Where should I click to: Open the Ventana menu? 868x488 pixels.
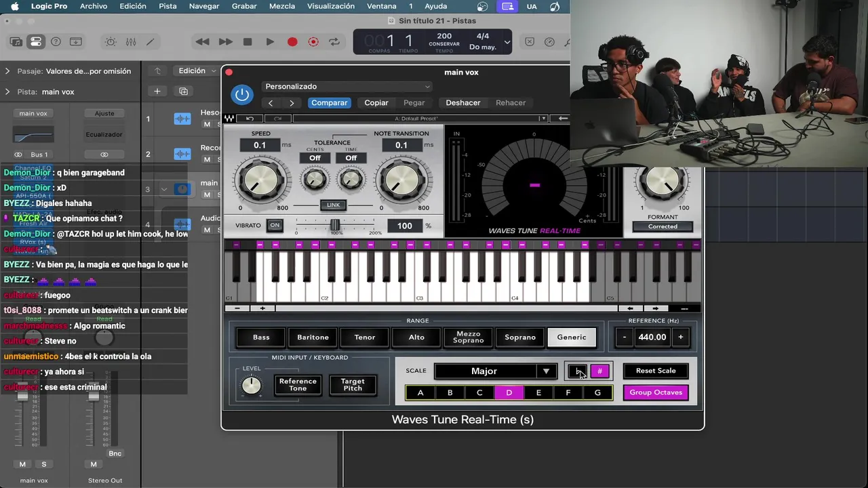click(381, 6)
